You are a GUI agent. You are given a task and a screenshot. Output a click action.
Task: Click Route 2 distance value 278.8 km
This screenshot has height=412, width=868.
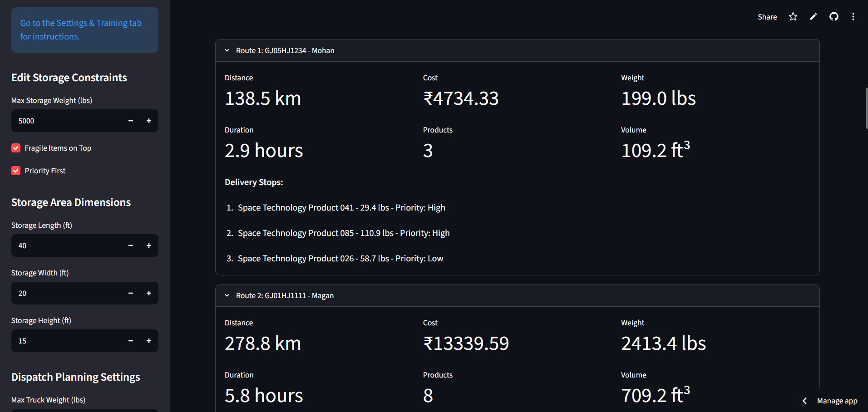coord(263,343)
